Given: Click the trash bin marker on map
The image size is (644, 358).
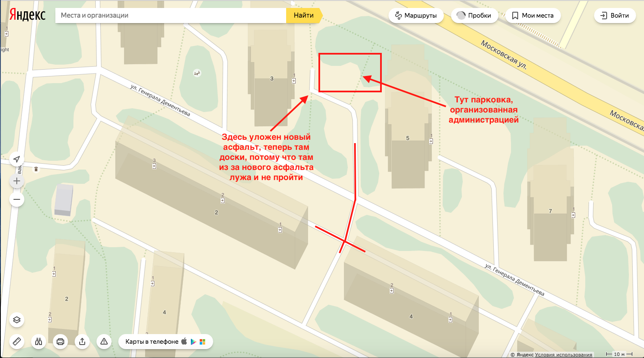Looking at the screenshot, I should coord(36,169).
